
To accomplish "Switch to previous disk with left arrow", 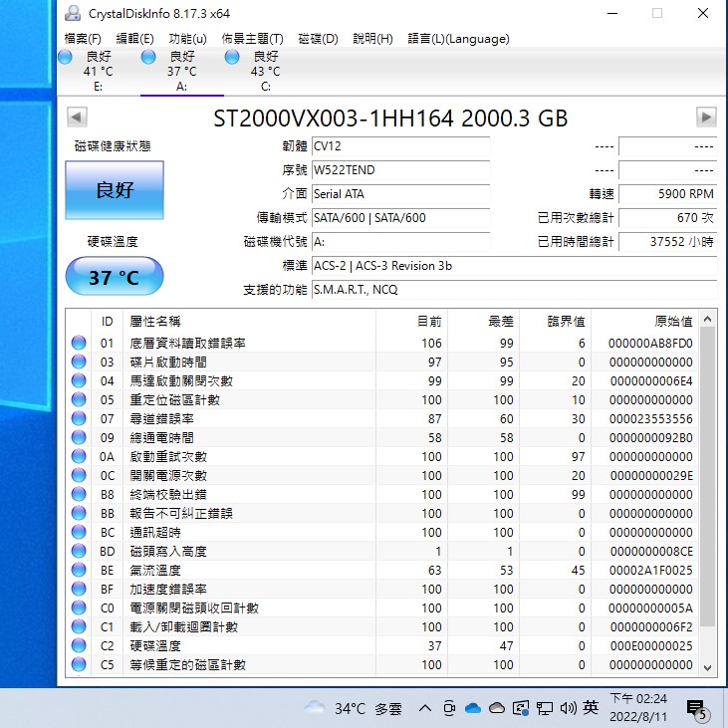I will 77,118.
